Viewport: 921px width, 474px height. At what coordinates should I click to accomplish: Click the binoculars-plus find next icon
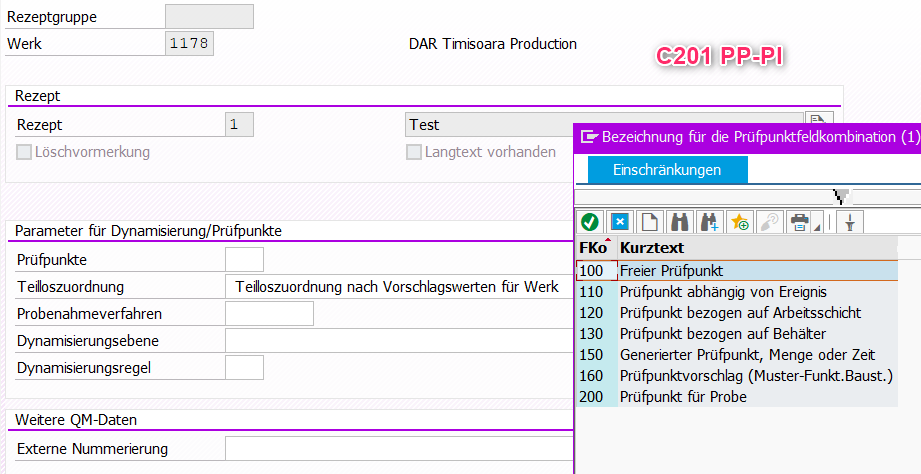point(709,221)
